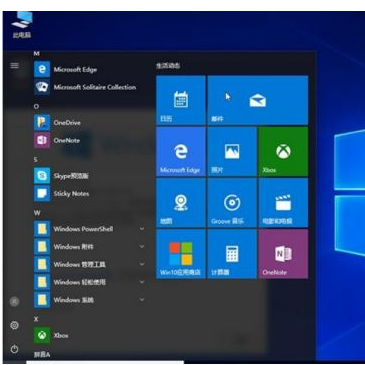Viewport: 365px width, 365px height.
Task: Open Sticky Notes from the list
Action: [90, 194]
